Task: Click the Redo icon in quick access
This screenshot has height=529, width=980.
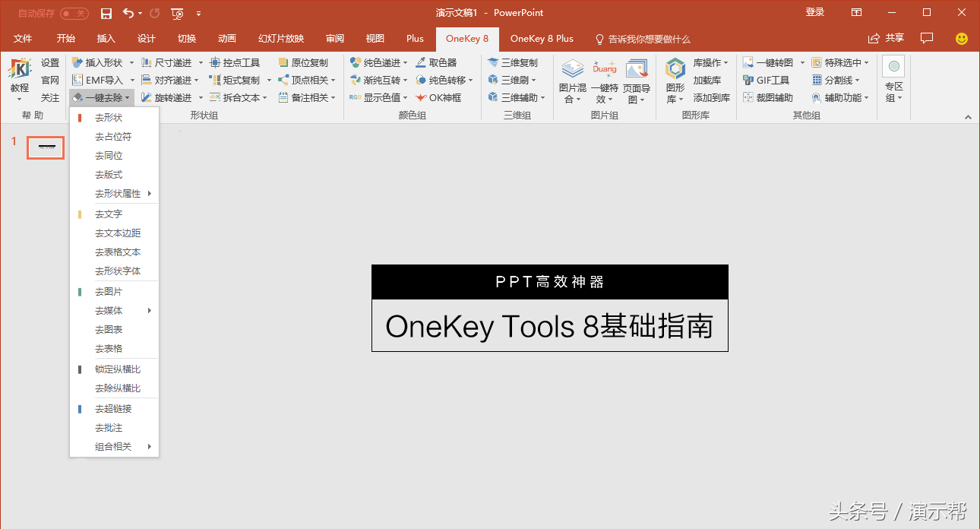Action: 155,13
